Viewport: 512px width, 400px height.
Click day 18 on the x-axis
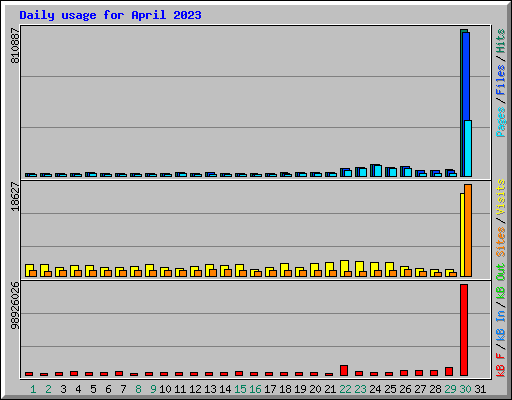(285, 389)
